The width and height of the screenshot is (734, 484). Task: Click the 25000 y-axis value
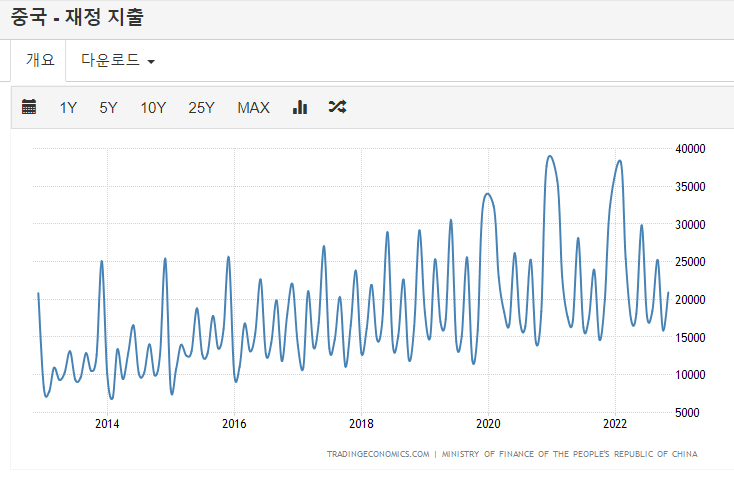coord(690,262)
